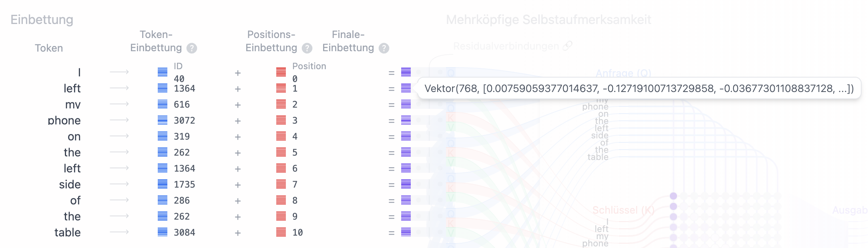Select the red position vector for position 10
The height and width of the screenshot is (248, 868).
click(x=281, y=232)
